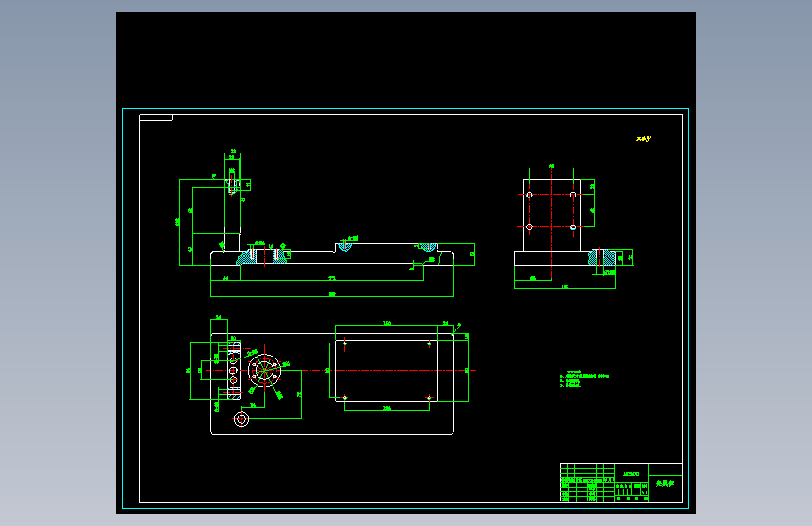
Task: Select the bolt-circle flange in the plan view
Action: (x=265, y=371)
